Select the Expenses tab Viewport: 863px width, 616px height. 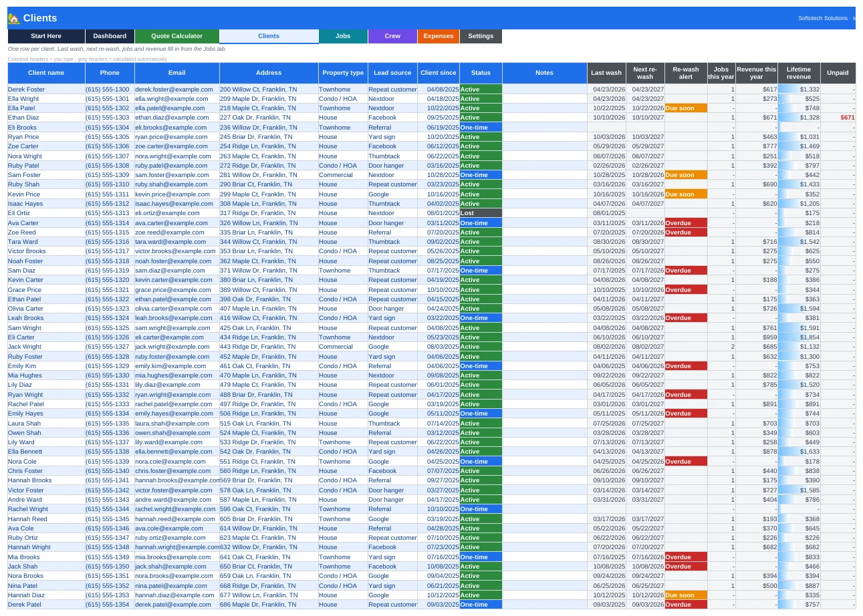[x=439, y=36]
